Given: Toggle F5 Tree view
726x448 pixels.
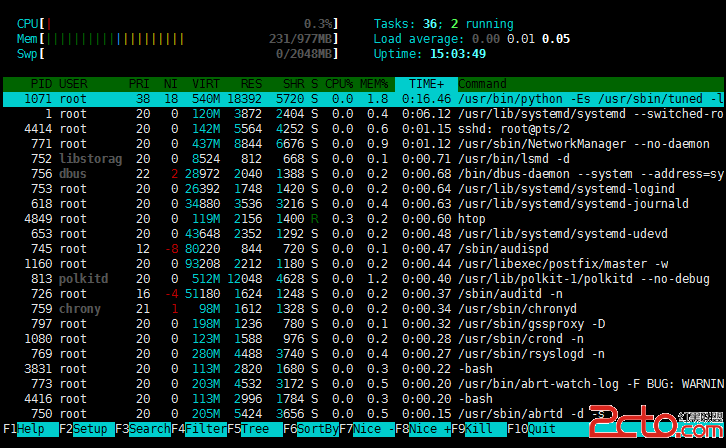Looking at the screenshot, I should click(255, 429).
